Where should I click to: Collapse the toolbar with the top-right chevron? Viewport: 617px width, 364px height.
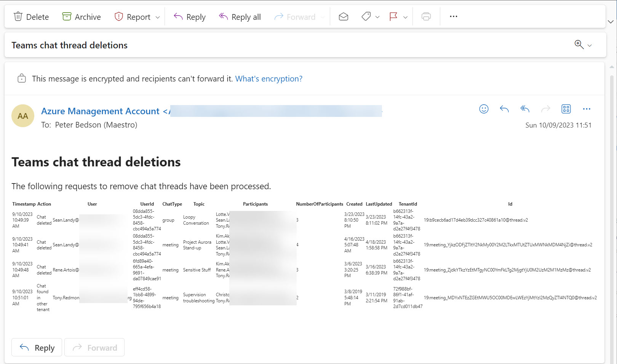click(x=610, y=22)
